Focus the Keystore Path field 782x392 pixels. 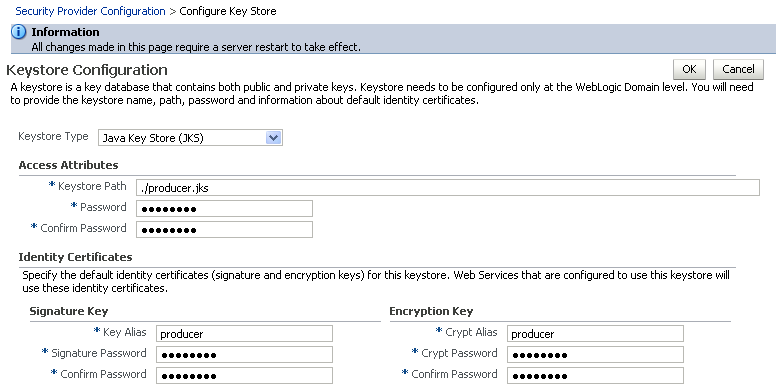pos(448,188)
